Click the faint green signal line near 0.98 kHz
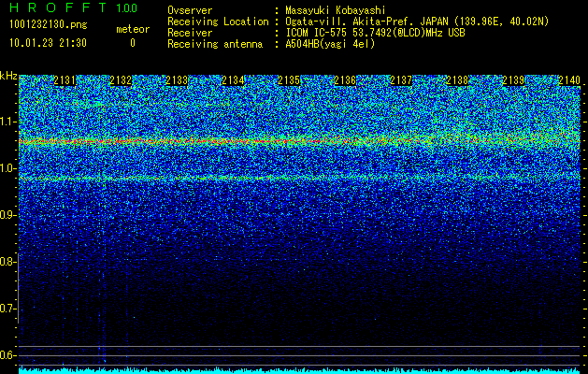 tap(299, 178)
